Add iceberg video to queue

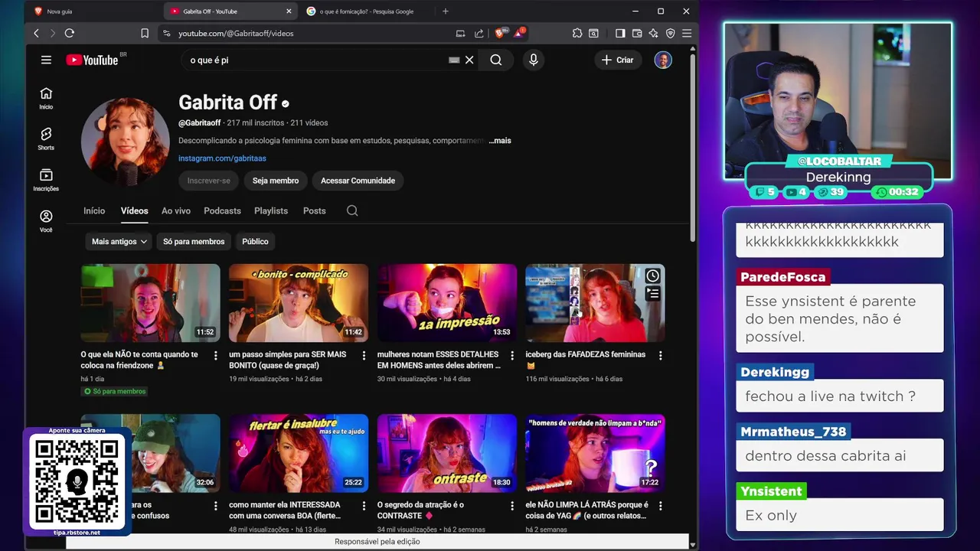pos(652,293)
